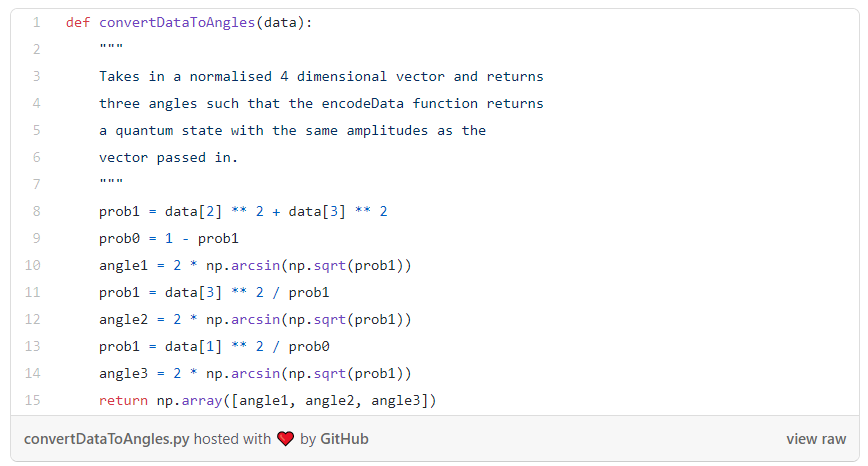
Task: Select line number 14
Action: [33, 374]
